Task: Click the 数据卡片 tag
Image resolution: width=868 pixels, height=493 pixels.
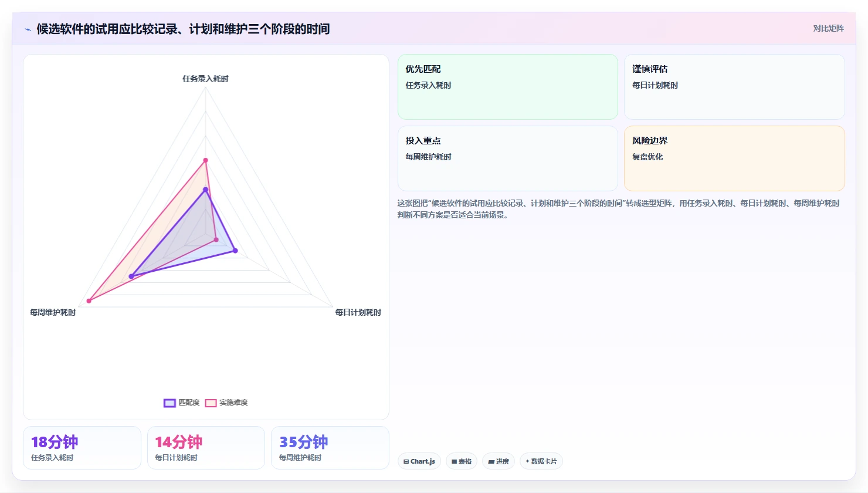Action: pyautogui.click(x=541, y=461)
